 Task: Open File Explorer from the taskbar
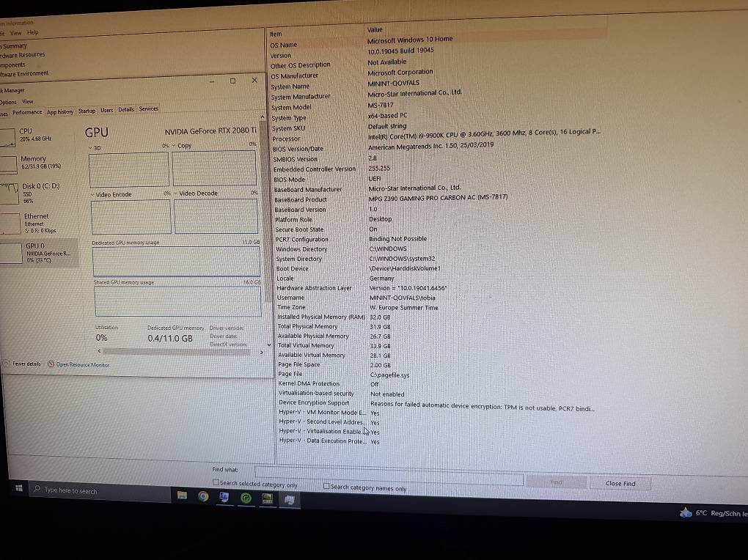[182, 495]
